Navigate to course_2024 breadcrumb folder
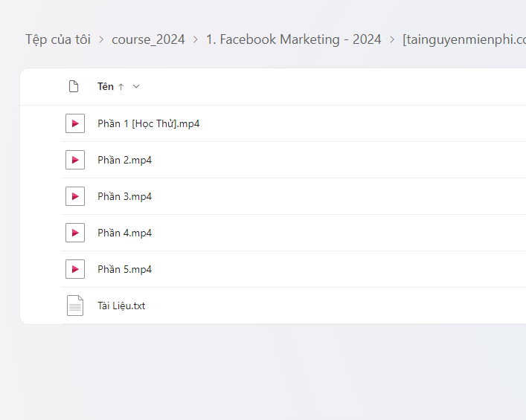The image size is (526, 420). click(148, 39)
